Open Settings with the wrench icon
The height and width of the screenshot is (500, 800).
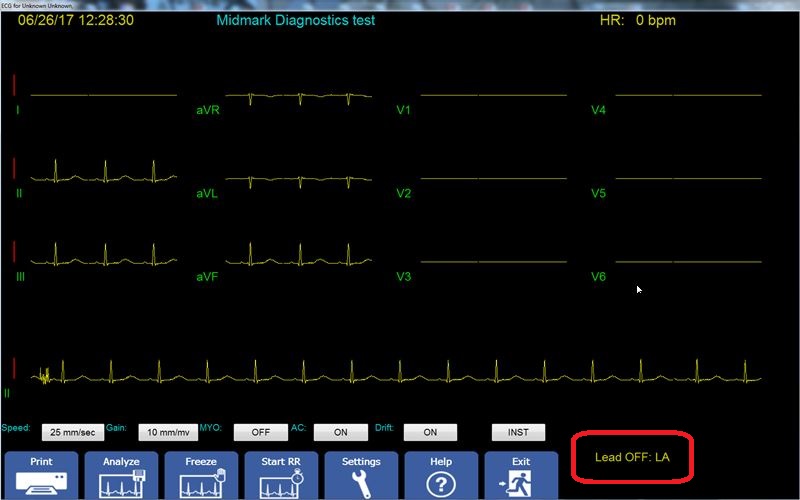[361, 475]
